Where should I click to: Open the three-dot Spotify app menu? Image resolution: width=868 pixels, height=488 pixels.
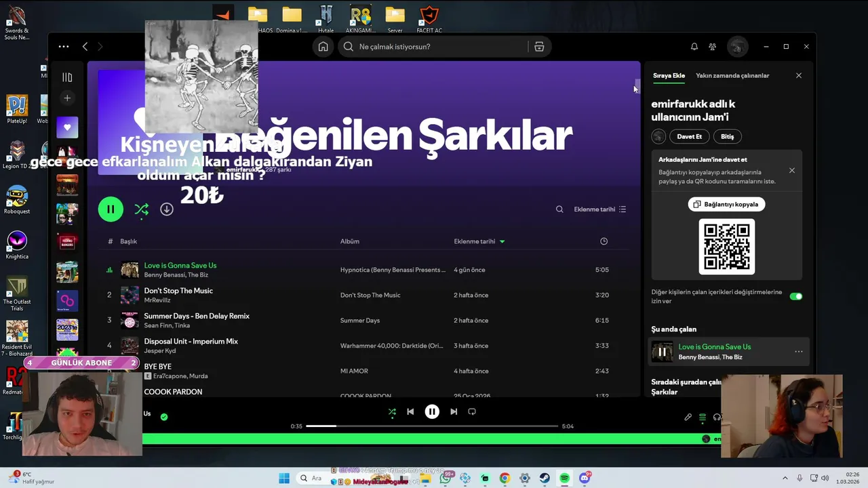tap(64, 47)
